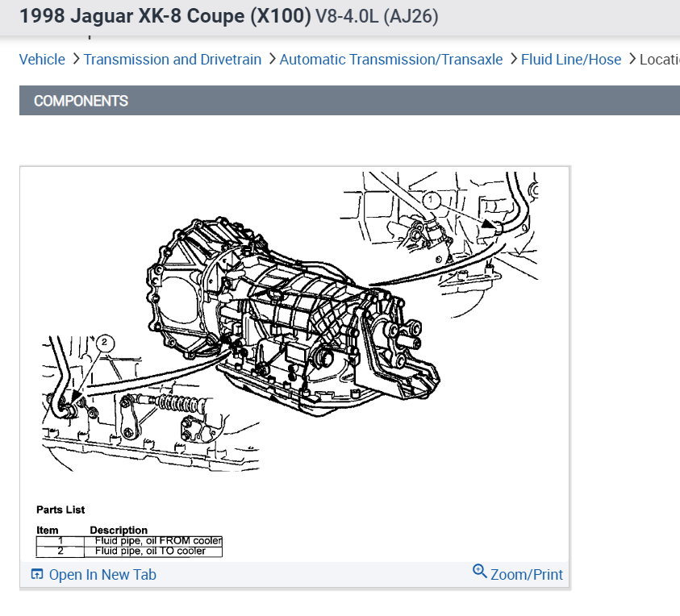Click the transmission diagram image
Viewport: 680px width, 616px height.
pos(294,364)
